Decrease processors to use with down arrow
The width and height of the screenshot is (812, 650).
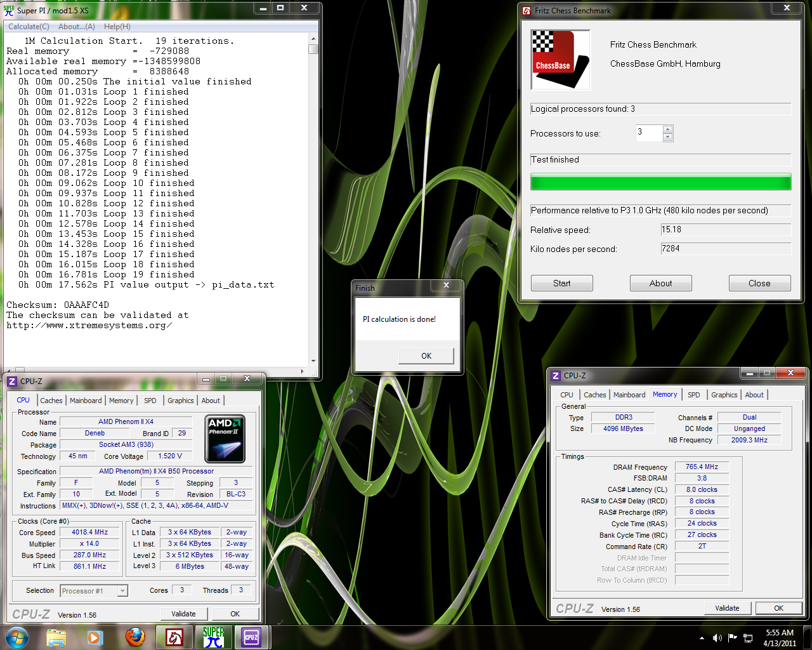667,137
